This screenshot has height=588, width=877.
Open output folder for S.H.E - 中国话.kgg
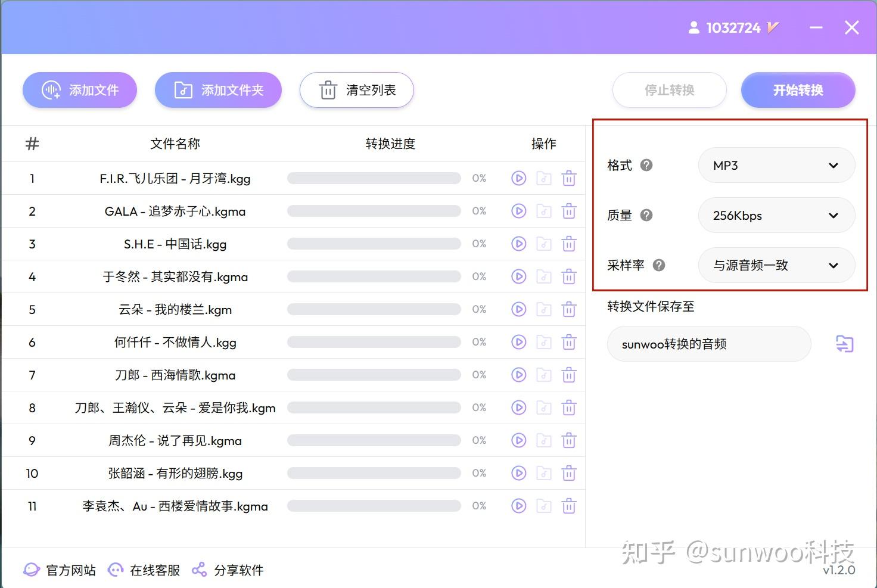pos(544,243)
